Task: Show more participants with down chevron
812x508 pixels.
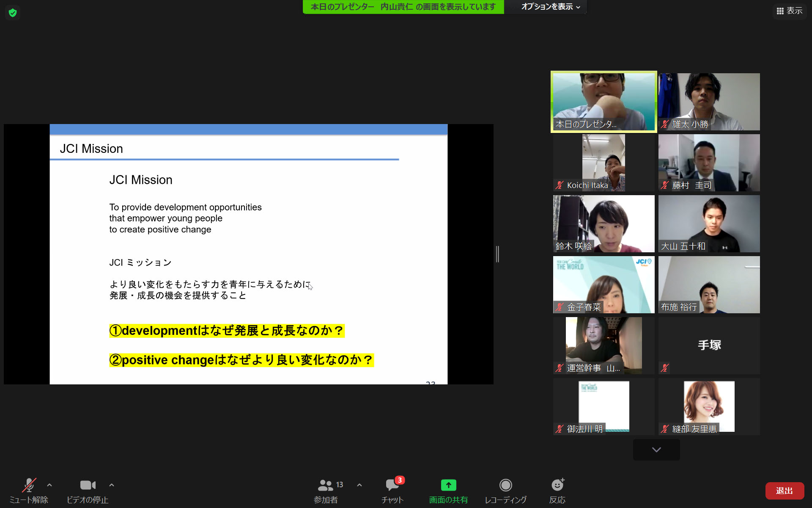Action: point(656,450)
